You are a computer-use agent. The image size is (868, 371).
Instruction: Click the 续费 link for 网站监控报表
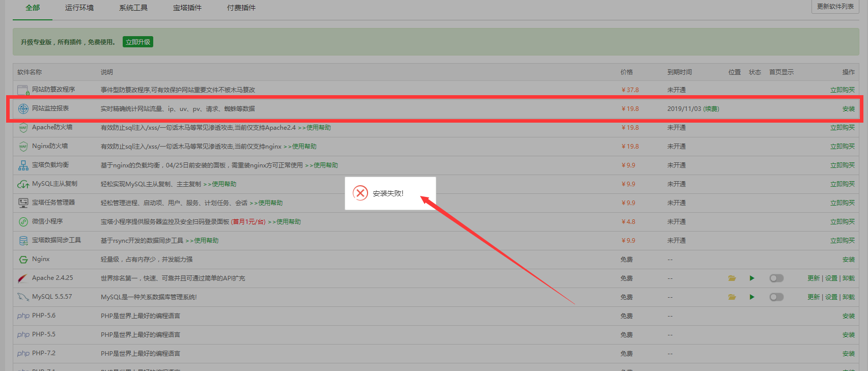(711, 109)
